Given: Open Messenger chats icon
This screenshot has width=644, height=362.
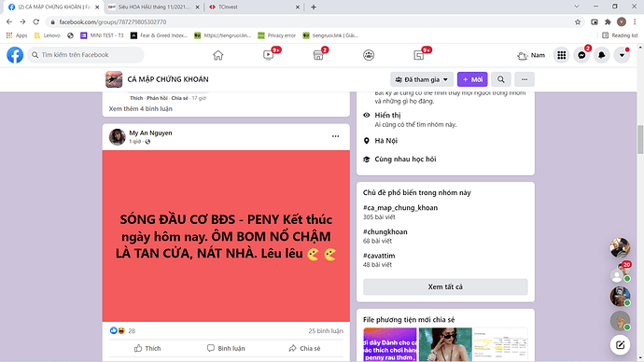Looking at the screenshot, I should (581, 55).
